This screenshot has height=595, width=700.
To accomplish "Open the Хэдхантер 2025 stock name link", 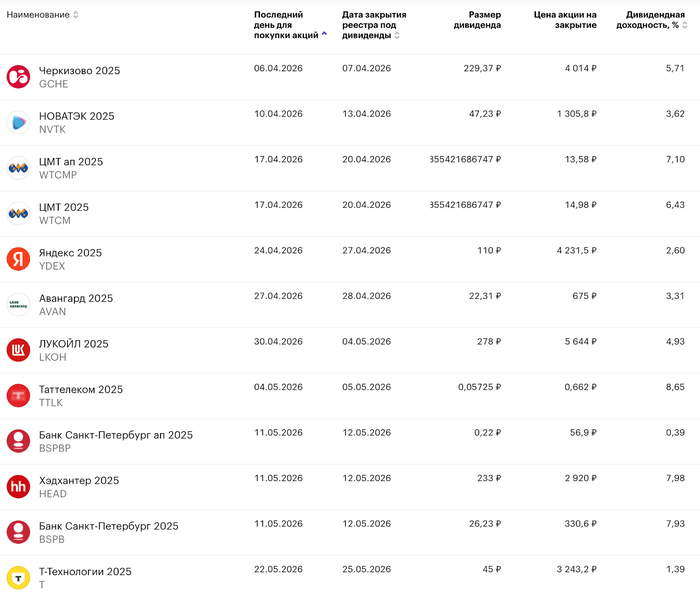I will point(78,481).
